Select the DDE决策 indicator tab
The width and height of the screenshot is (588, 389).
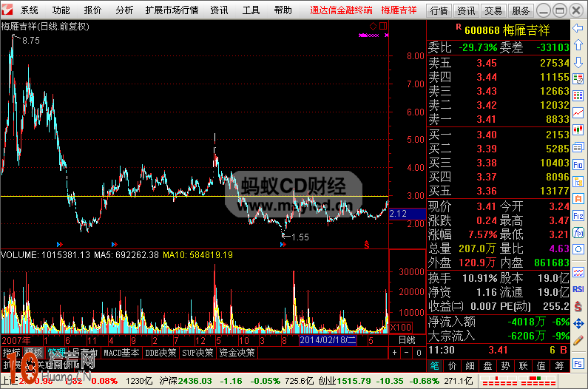click(x=160, y=353)
